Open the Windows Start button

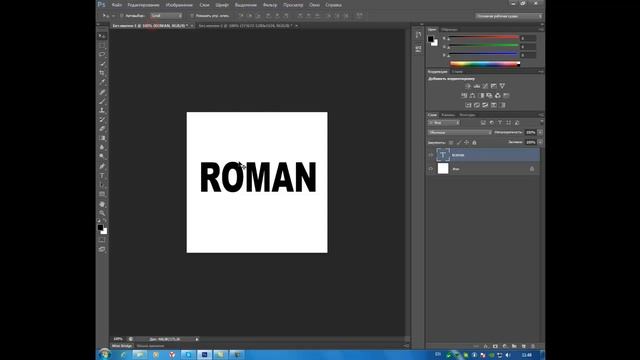coord(104,354)
